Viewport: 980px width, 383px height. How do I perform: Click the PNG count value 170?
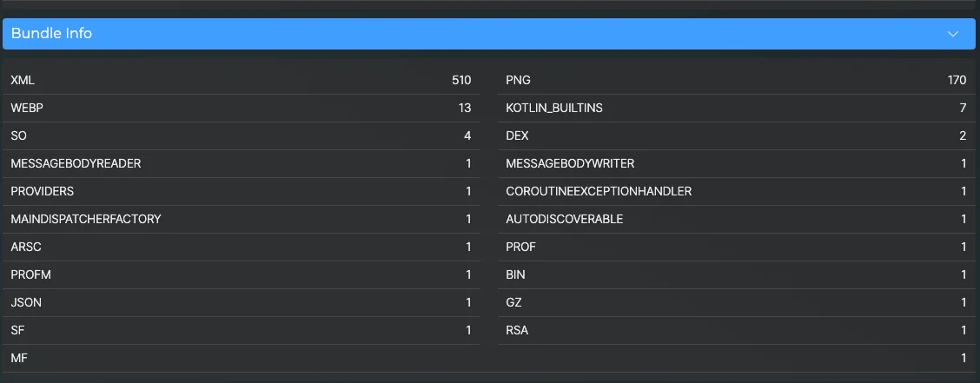click(957, 81)
